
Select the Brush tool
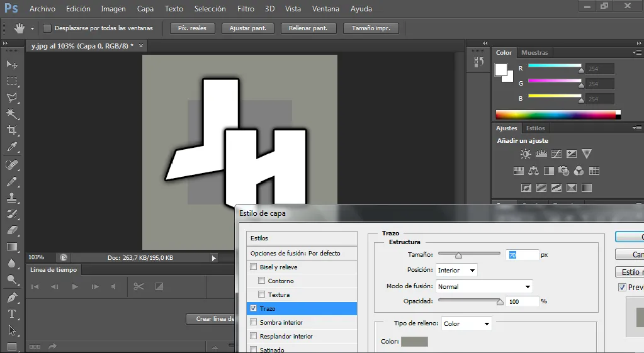coord(12,181)
